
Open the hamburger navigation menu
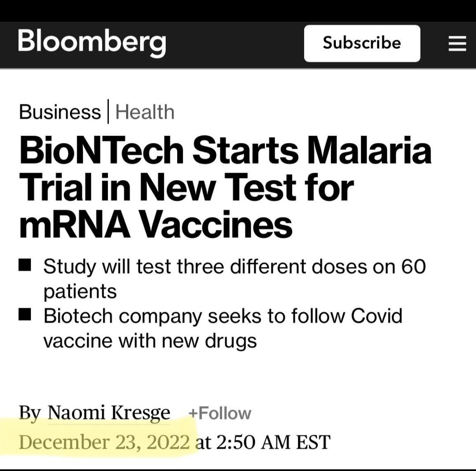click(457, 44)
